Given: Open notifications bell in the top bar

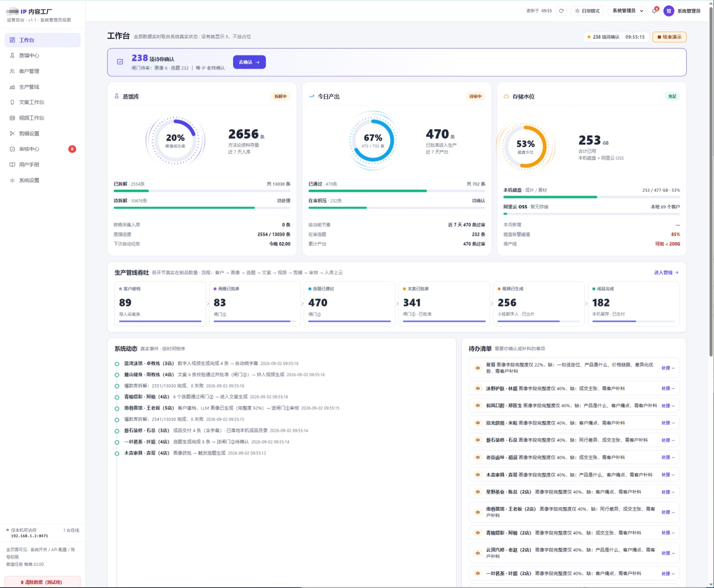Looking at the screenshot, I should (654, 11).
